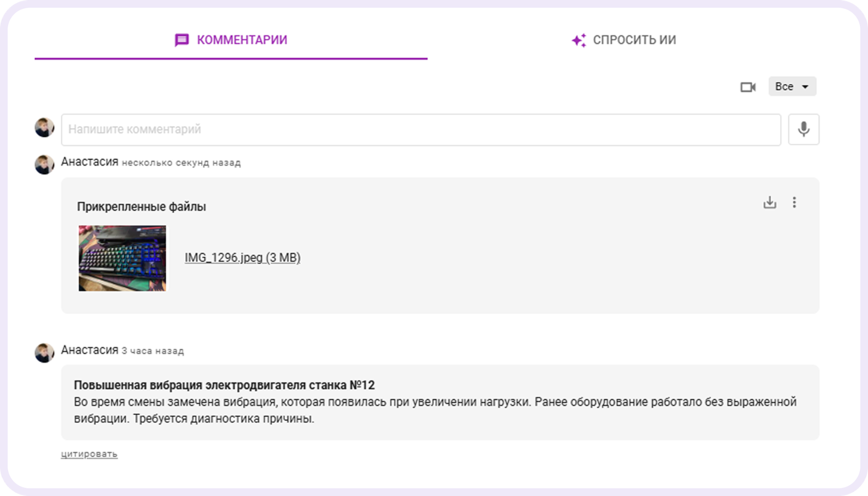Click the microphone voice input button

click(x=804, y=129)
